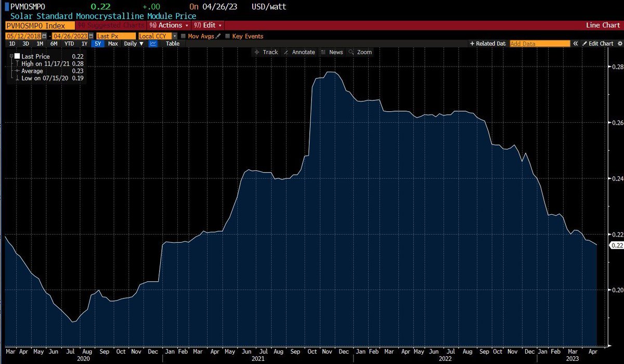Click the Line Chart title label
The height and width of the screenshot is (364, 624).
[x=603, y=25]
